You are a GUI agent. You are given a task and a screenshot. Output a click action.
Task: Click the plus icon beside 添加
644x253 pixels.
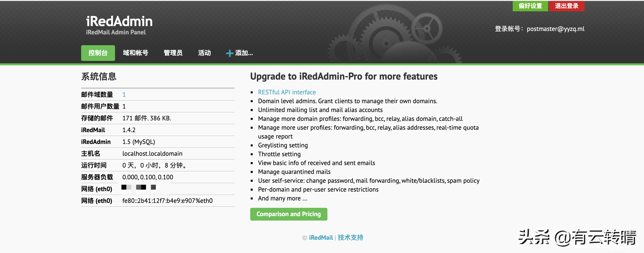tap(230, 53)
